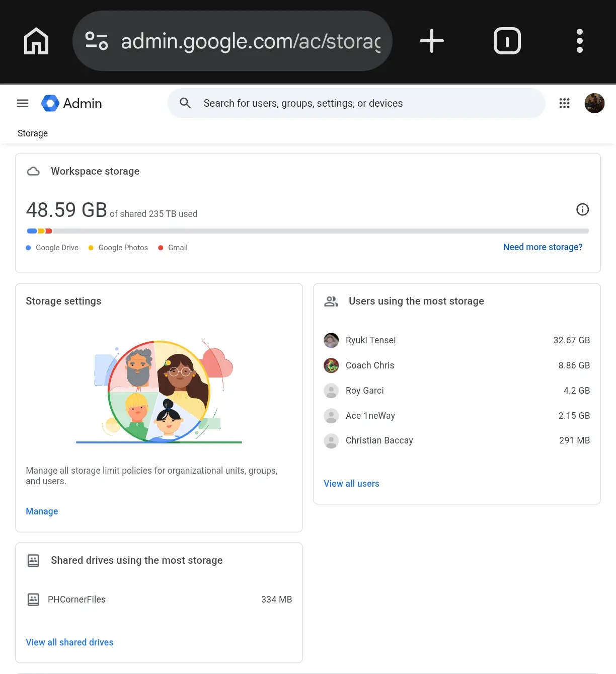The height and width of the screenshot is (674, 616).
Task: Open the browser three-dot menu
Action: click(x=580, y=41)
